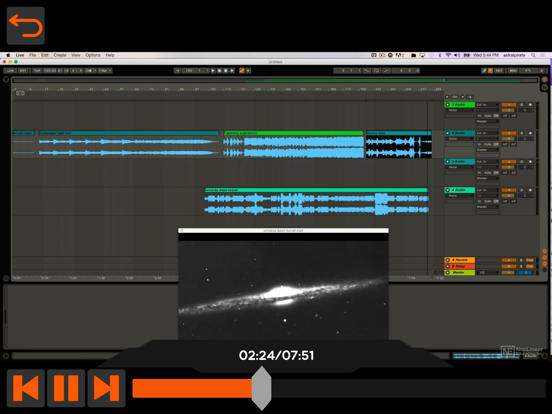Click the Bluetooth icon in menu bar

440,55
